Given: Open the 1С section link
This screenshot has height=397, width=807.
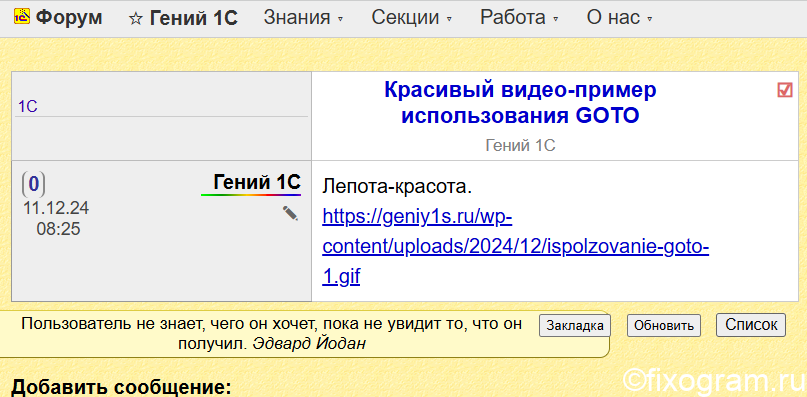Looking at the screenshot, I should tap(28, 107).
